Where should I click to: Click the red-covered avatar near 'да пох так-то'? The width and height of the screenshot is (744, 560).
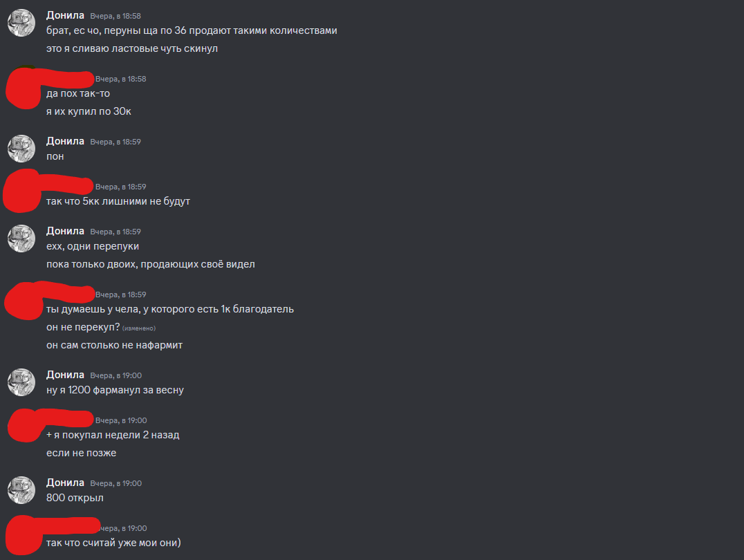tap(23, 88)
